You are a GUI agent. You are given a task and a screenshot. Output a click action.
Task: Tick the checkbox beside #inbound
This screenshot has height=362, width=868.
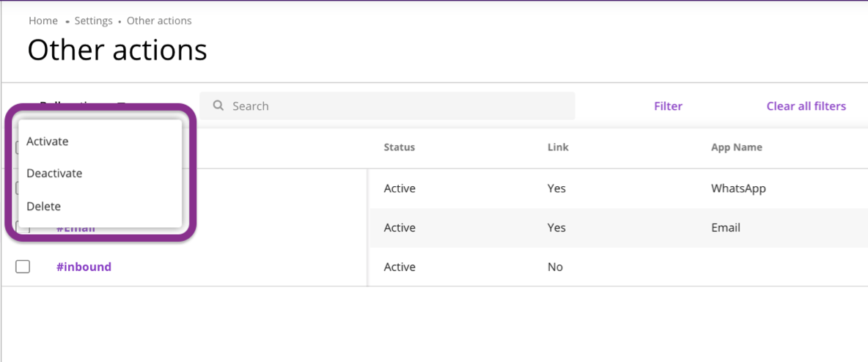[23, 267]
